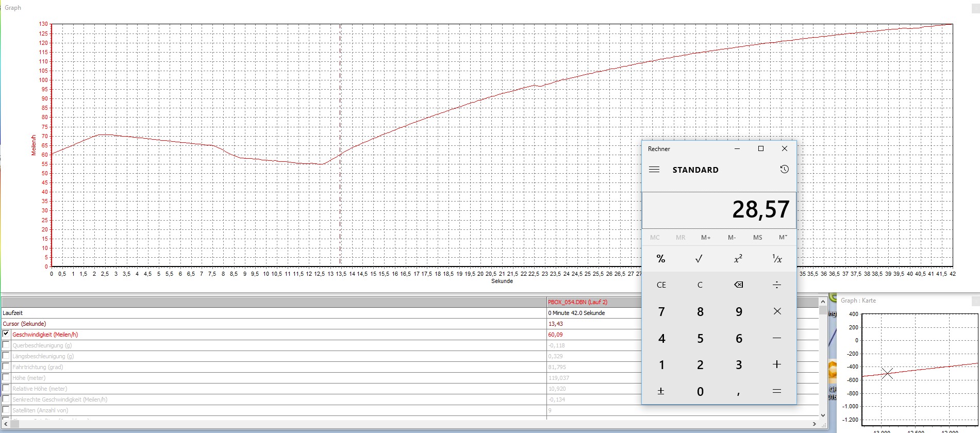Minimize the Rechner window

pos(737,148)
